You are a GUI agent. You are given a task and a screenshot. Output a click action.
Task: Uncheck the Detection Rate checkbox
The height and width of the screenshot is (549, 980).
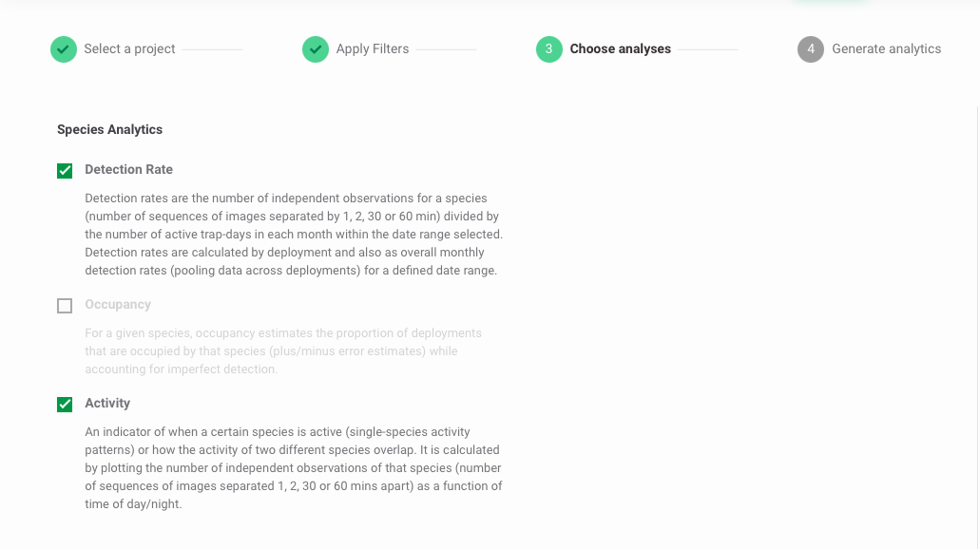pyautogui.click(x=65, y=171)
